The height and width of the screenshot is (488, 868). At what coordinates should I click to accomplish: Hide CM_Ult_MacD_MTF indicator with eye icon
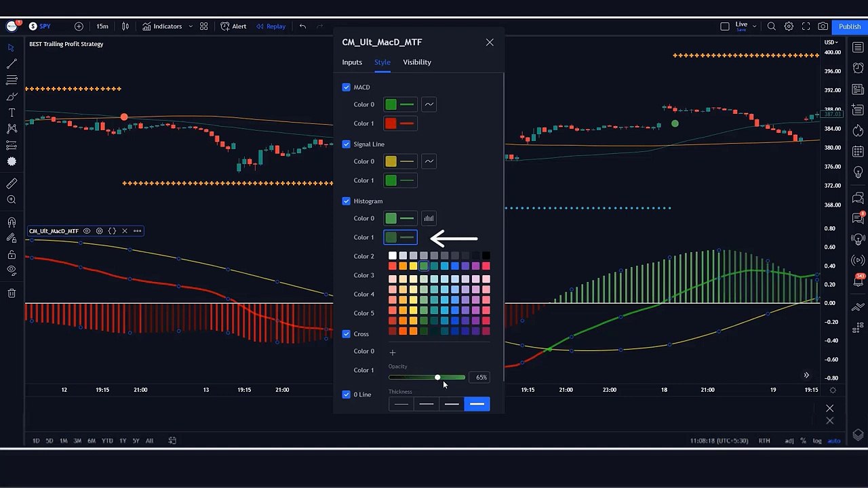coord(86,231)
